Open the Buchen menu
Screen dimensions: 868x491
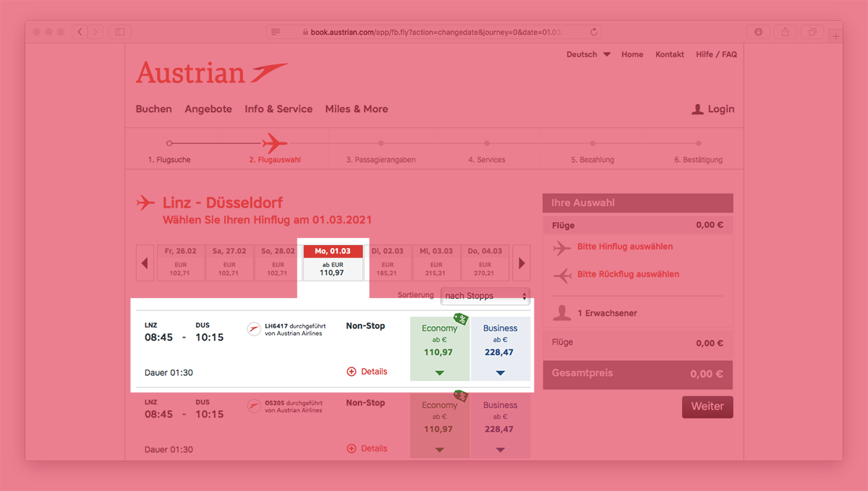click(x=154, y=109)
